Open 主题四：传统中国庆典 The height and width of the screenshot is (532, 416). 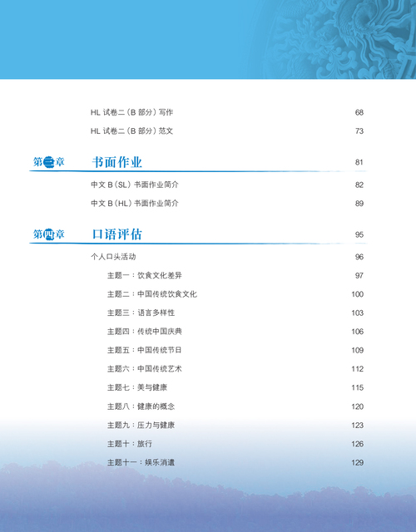[145, 332]
